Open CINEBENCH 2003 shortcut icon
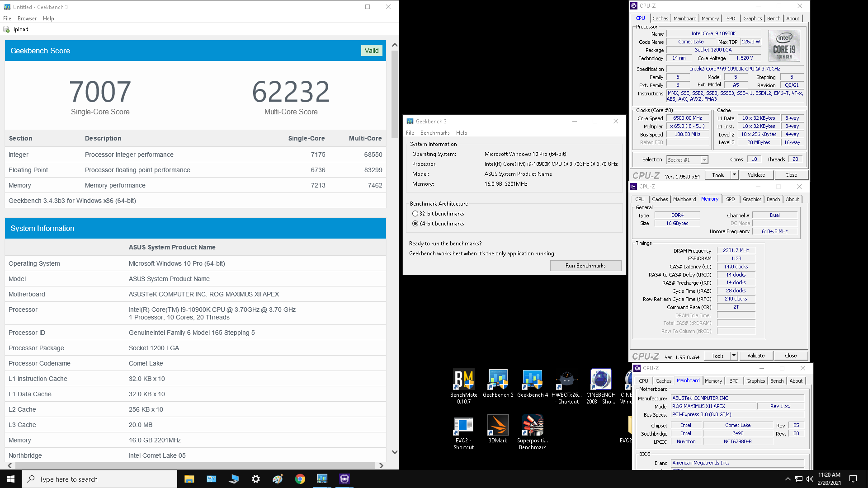 601,386
